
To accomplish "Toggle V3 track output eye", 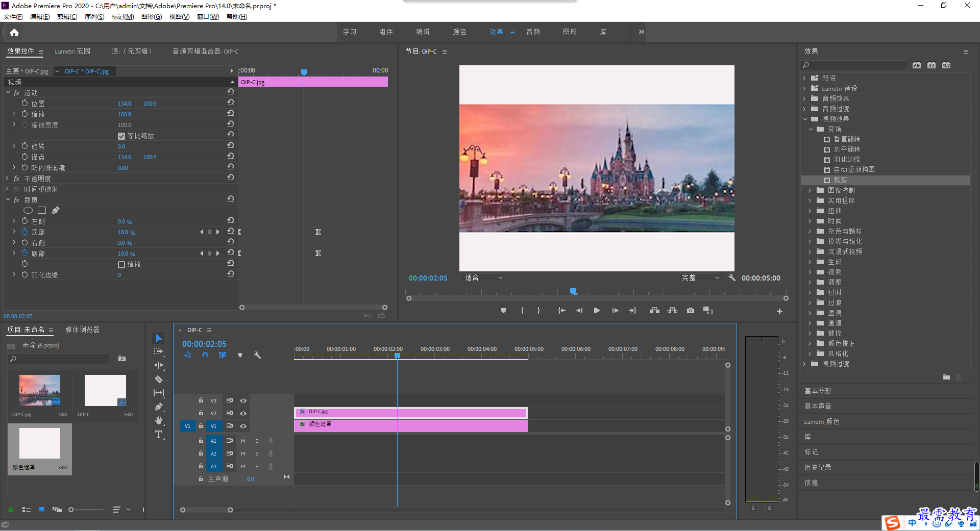I will coord(243,400).
